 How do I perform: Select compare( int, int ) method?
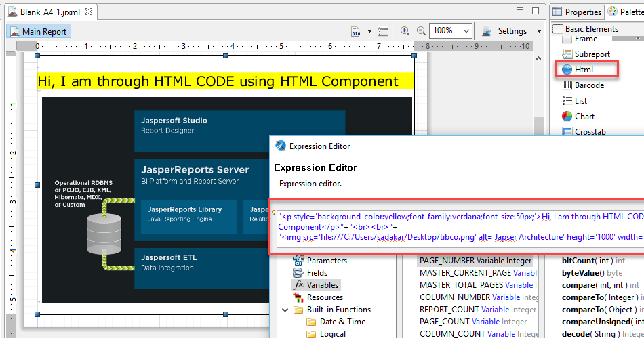pyautogui.click(x=600, y=284)
